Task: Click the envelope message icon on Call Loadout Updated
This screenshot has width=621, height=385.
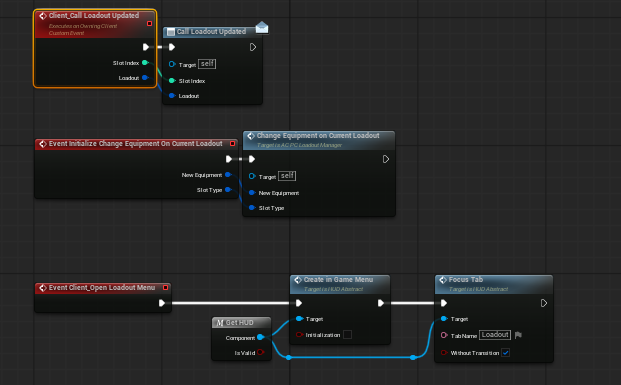Action: 262,27
